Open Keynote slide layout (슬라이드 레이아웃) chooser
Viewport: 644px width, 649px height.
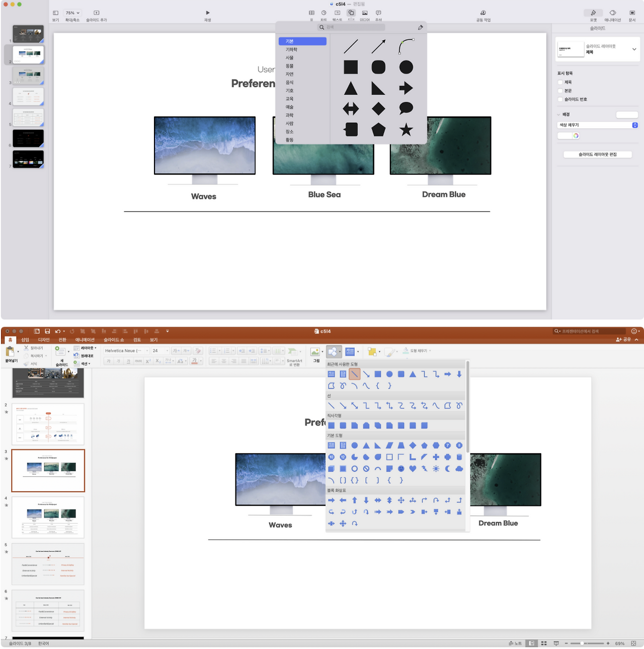pos(598,49)
